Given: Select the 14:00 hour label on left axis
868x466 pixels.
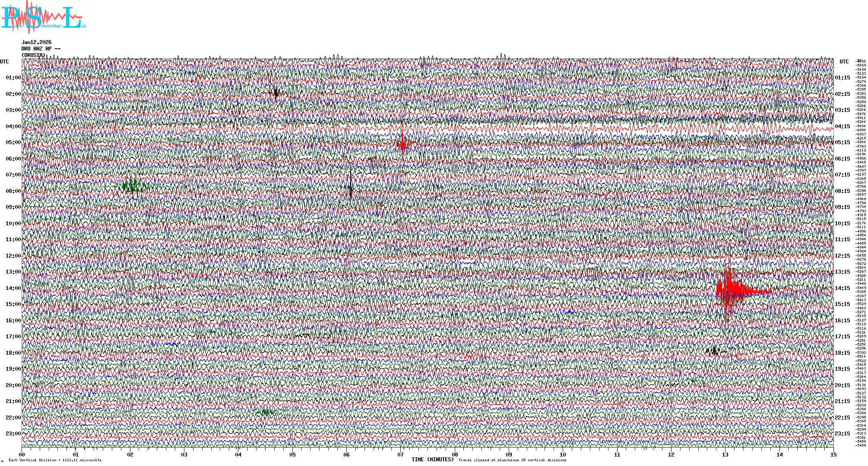Looking at the screenshot, I should (x=13, y=288).
